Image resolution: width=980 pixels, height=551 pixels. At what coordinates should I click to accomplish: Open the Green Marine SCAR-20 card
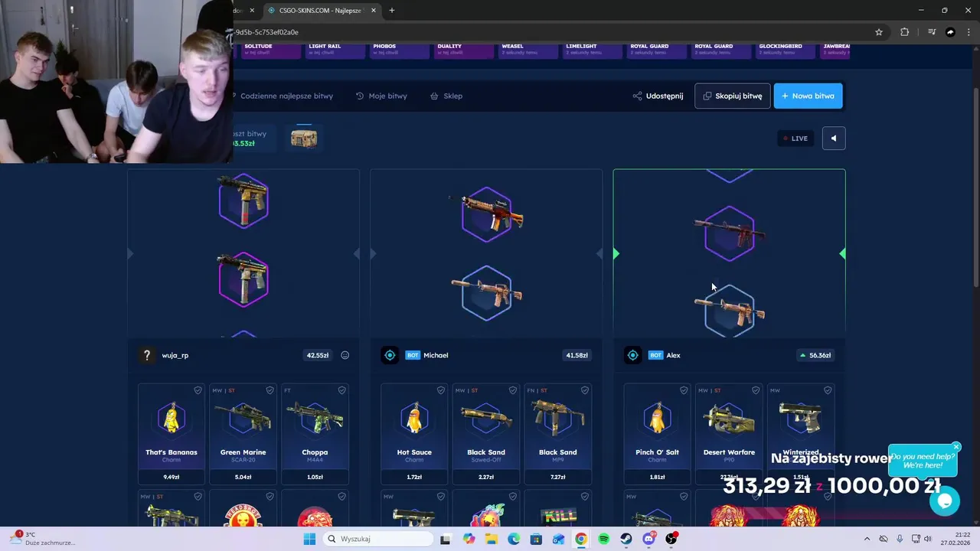[243, 434]
